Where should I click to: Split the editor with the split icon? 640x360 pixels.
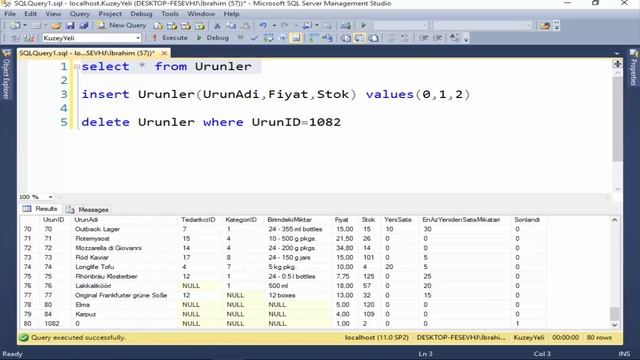point(617,64)
